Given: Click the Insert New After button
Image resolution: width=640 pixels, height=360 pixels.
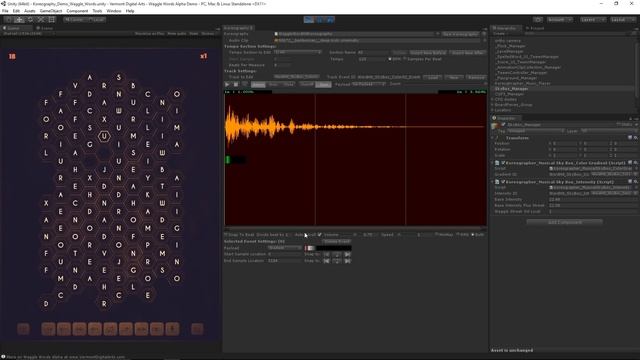Looking at the screenshot, I should [x=467, y=53].
